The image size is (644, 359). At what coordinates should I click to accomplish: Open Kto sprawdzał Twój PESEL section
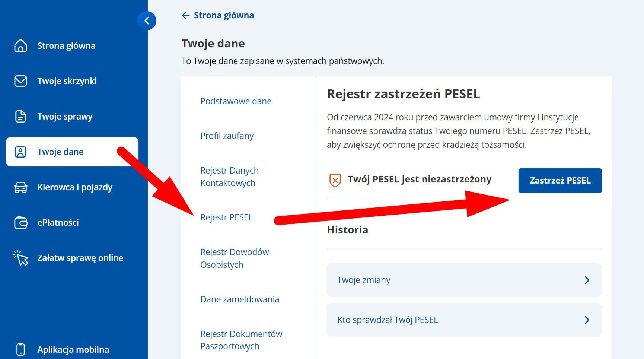click(x=464, y=320)
